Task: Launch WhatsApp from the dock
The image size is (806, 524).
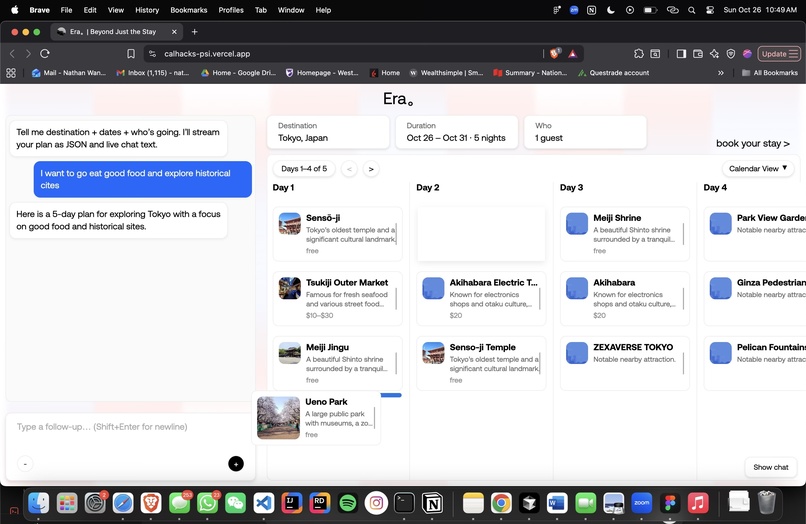Action: click(x=208, y=503)
